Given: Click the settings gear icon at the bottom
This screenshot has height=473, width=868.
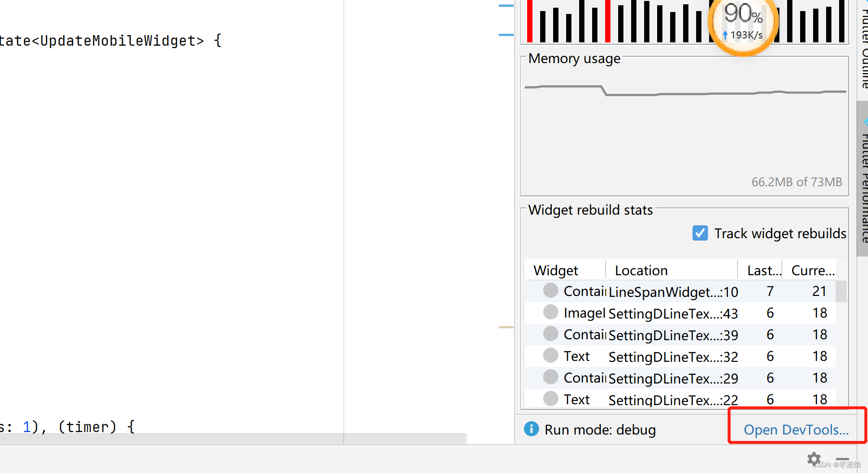Looking at the screenshot, I should [814, 459].
